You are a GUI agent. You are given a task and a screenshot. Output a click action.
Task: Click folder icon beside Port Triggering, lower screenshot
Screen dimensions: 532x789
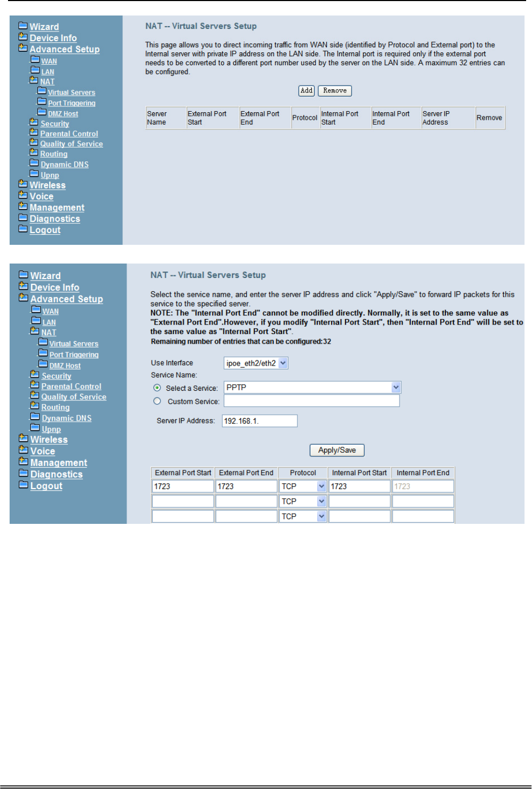43,353
